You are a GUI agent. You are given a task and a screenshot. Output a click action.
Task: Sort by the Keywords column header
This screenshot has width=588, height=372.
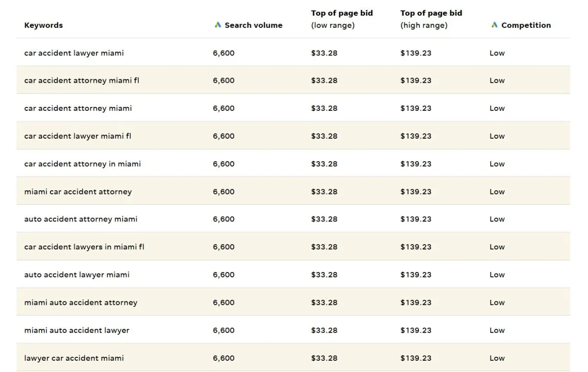click(x=44, y=25)
